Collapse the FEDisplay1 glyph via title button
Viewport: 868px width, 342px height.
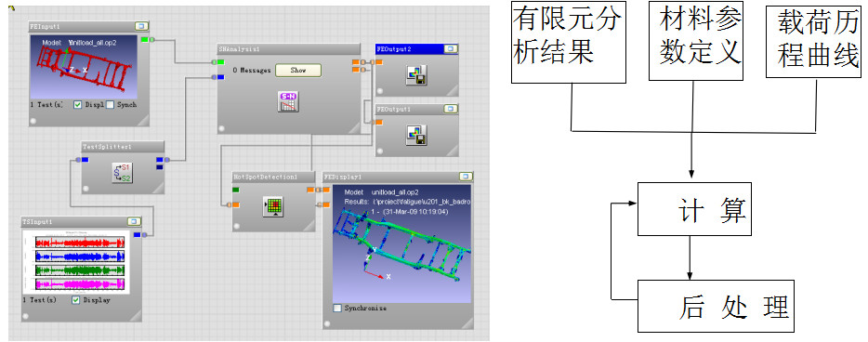[466, 178]
